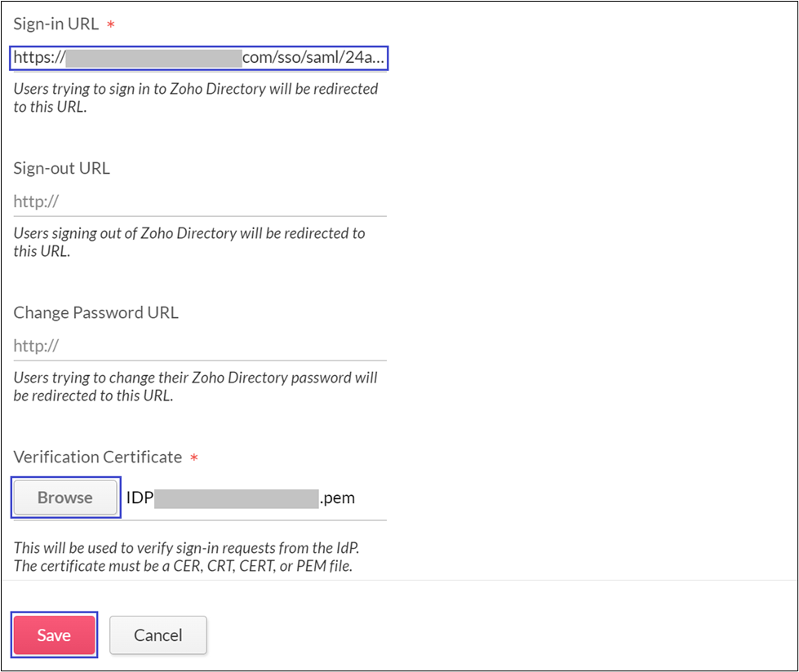
Task: Cancel the configuration changes
Action: click(158, 635)
